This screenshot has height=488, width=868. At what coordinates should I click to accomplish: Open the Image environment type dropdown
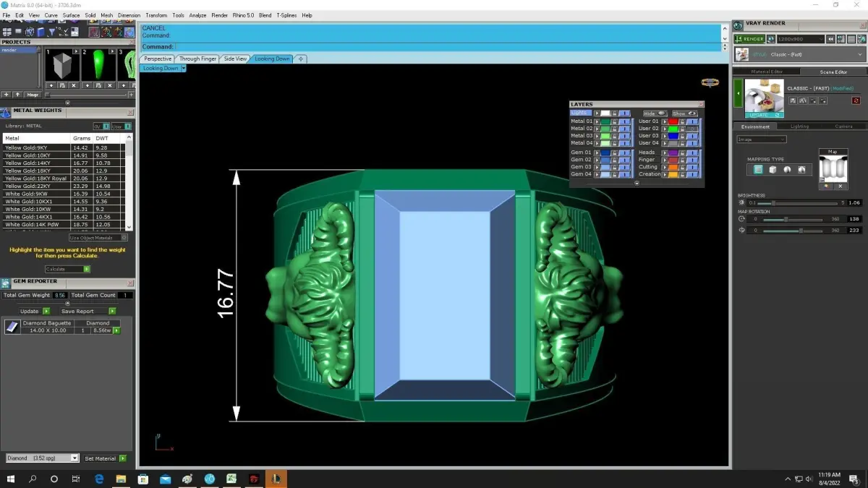point(762,139)
